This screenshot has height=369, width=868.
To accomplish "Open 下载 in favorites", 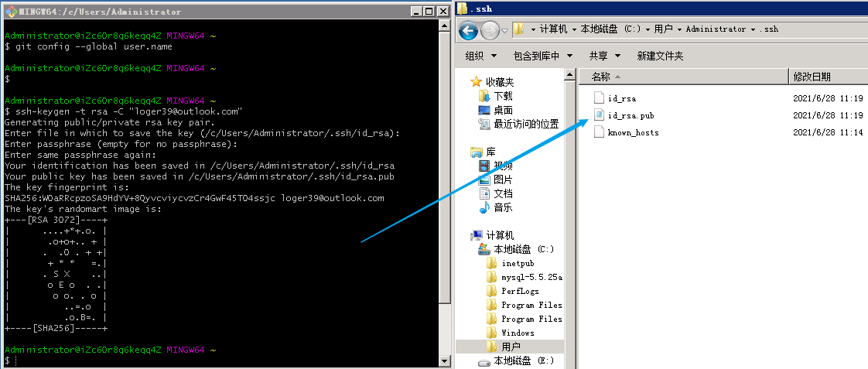I will tap(503, 96).
